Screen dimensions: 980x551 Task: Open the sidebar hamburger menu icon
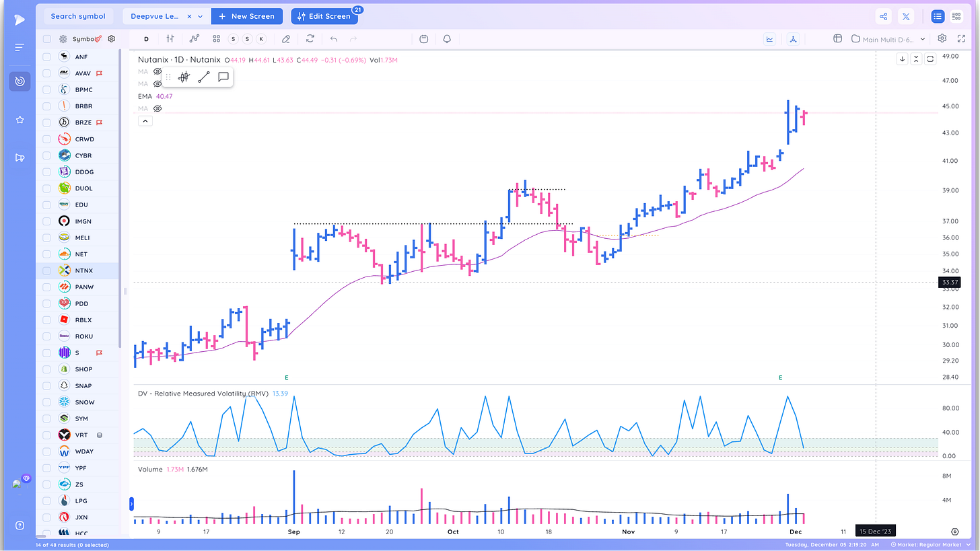[20, 48]
